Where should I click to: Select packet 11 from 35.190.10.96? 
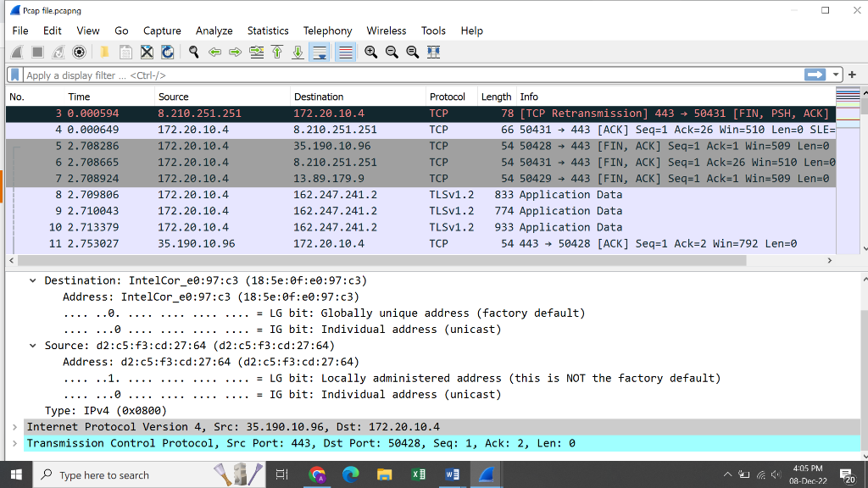pyautogui.click(x=420, y=243)
